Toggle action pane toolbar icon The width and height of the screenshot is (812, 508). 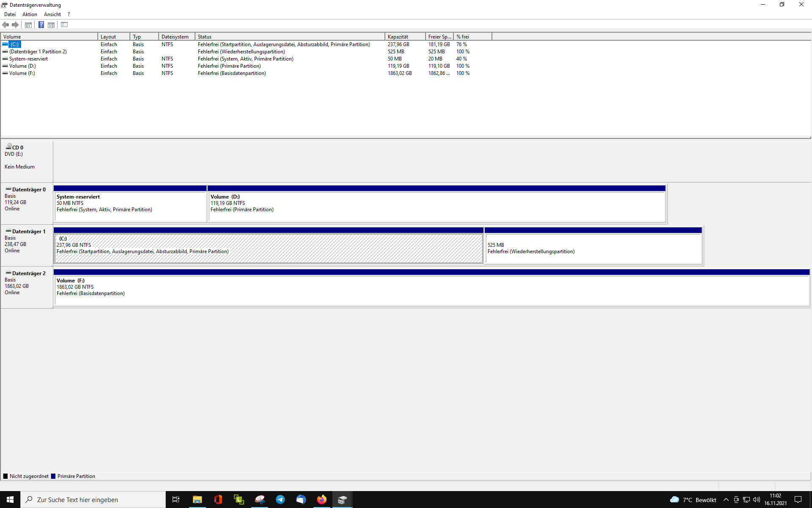tap(51, 25)
